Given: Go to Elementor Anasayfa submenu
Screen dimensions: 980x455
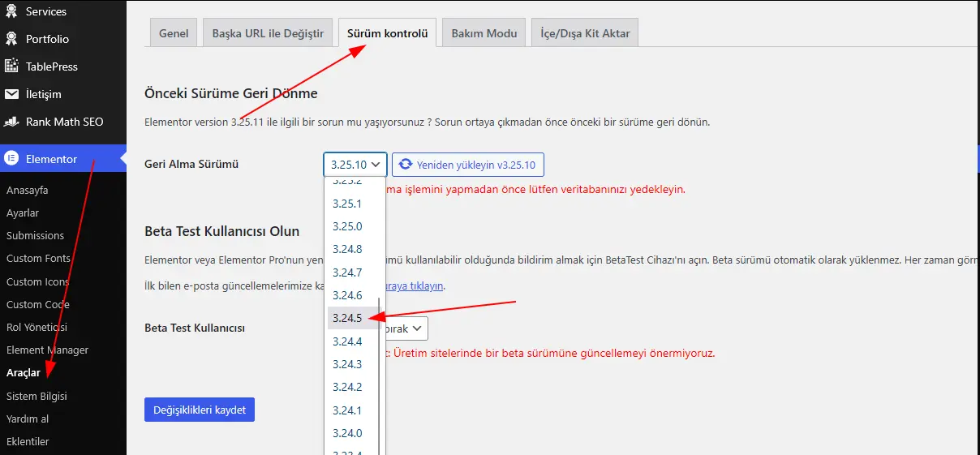Looking at the screenshot, I should click(28, 191).
